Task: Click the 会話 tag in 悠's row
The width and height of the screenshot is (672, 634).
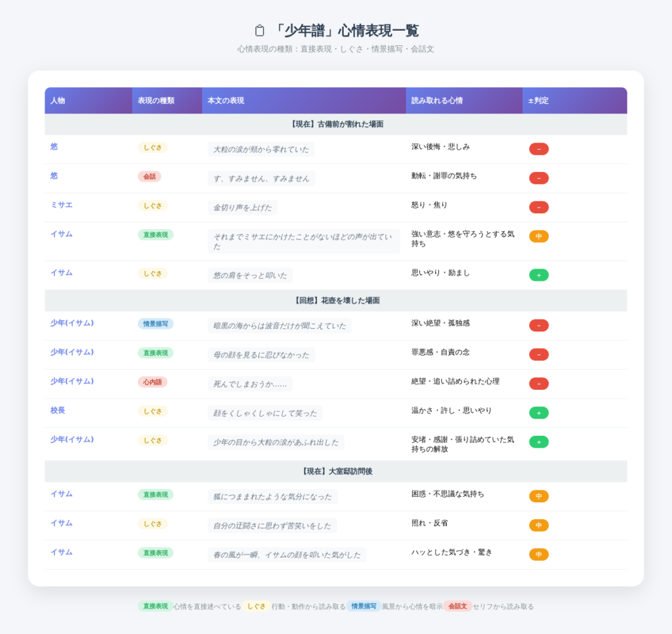Action: click(x=149, y=177)
